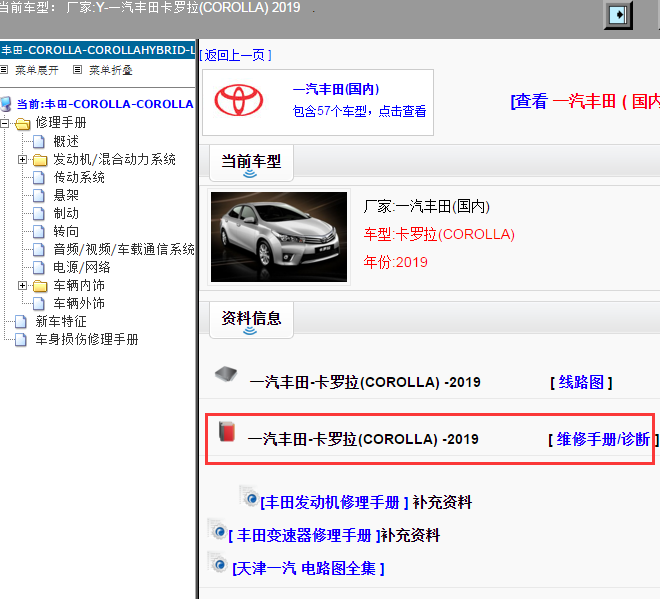
Task: Open 丰田变速器修理手册 link
Action: [304, 535]
